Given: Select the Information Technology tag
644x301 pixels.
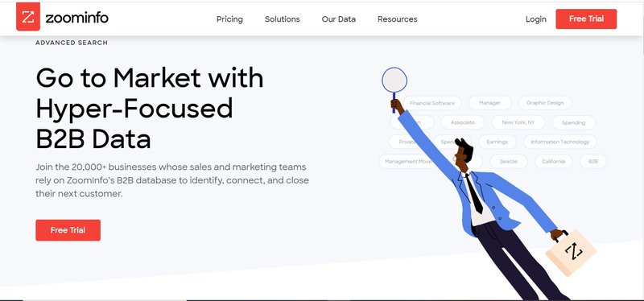Looking at the screenshot, I should [559, 142].
